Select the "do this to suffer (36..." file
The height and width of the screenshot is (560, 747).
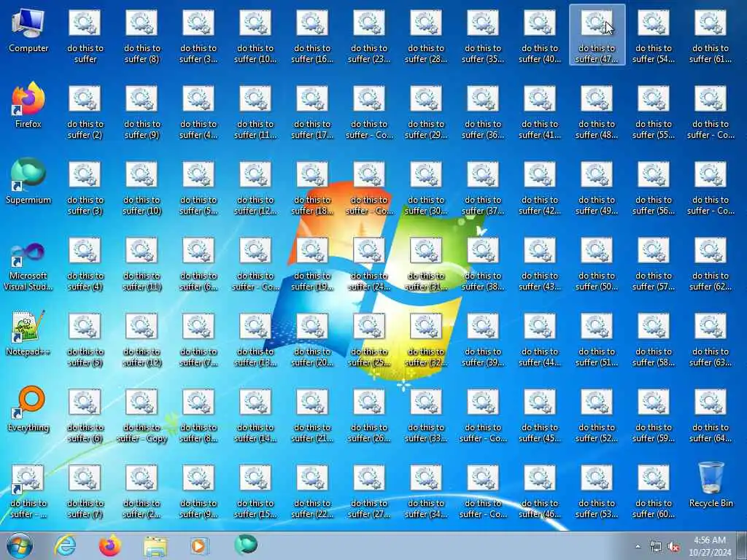pos(483,112)
